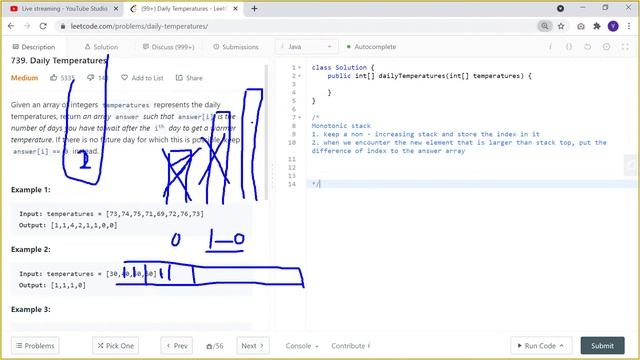Click the editor info icon

coord(550,47)
